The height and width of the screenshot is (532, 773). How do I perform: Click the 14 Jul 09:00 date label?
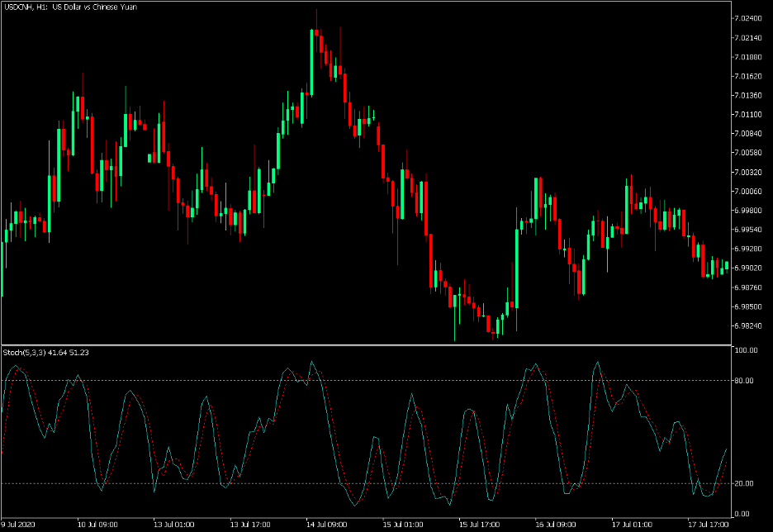329,523
